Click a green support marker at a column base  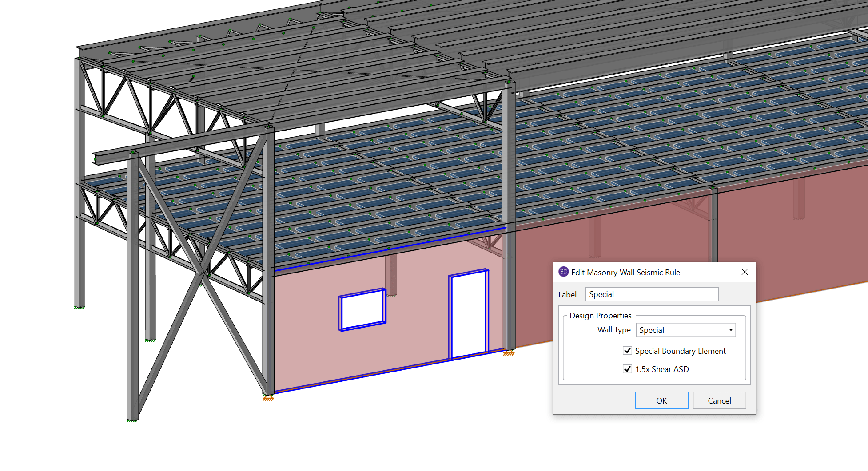[150, 340]
